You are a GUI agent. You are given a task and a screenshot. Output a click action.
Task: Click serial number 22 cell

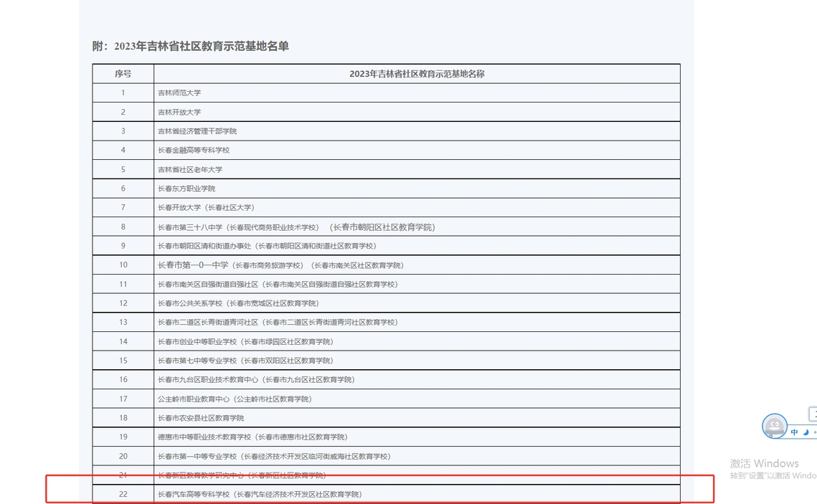123,495
